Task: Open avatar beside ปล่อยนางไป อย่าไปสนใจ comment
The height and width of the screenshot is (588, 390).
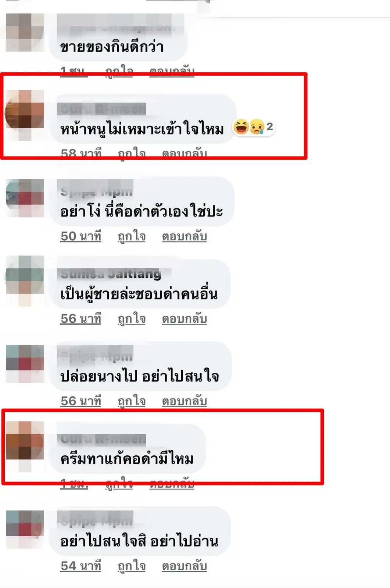Action: [25, 364]
